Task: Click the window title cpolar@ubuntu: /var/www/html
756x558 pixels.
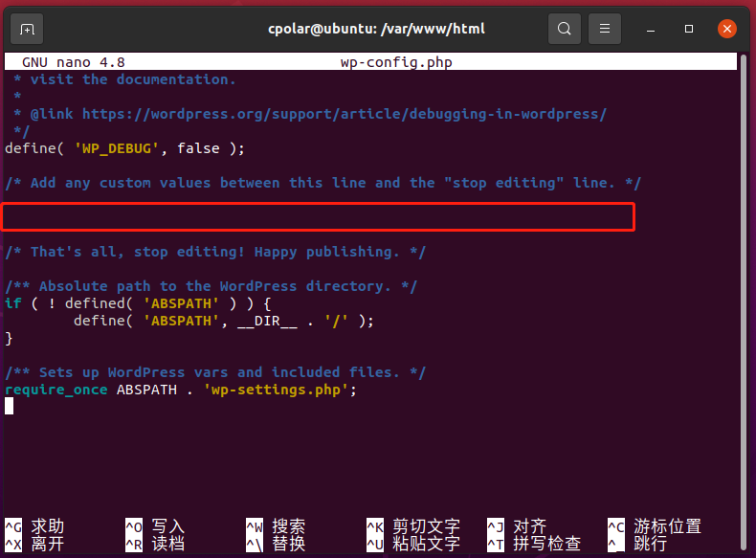Action: [x=376, y=29]
